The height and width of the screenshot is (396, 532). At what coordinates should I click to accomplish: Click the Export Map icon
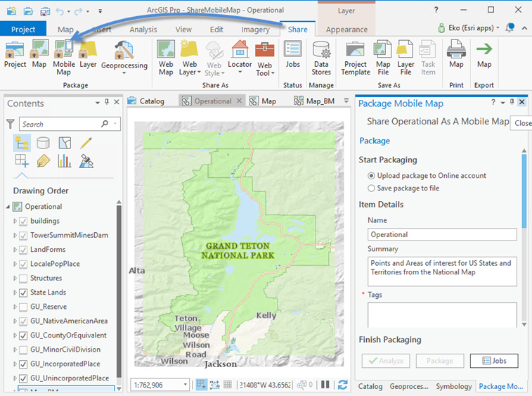pos(484,54)
